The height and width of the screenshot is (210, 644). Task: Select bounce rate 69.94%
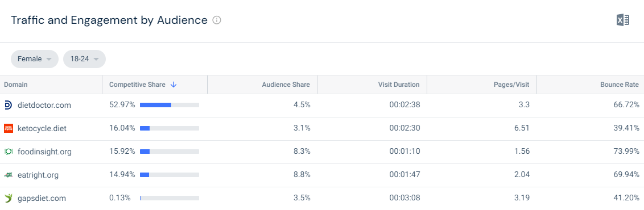point(626,175)
